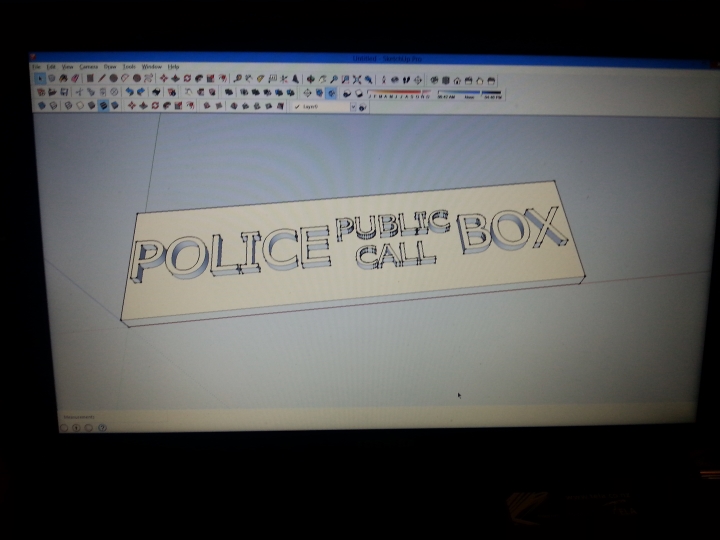Click the PUBLIC 3D text in model
The width and height of the screenshot is (720, 540).
[x=393, y=225]
